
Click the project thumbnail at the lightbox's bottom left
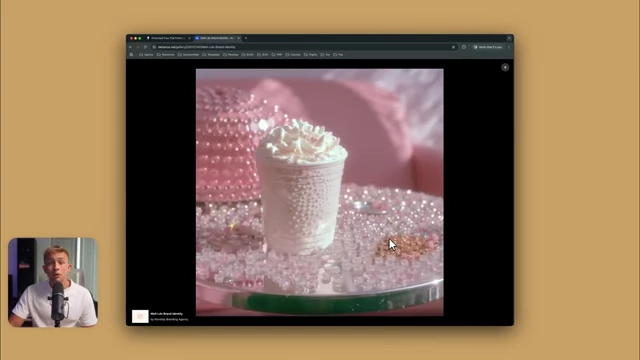(x=140, y=316)
